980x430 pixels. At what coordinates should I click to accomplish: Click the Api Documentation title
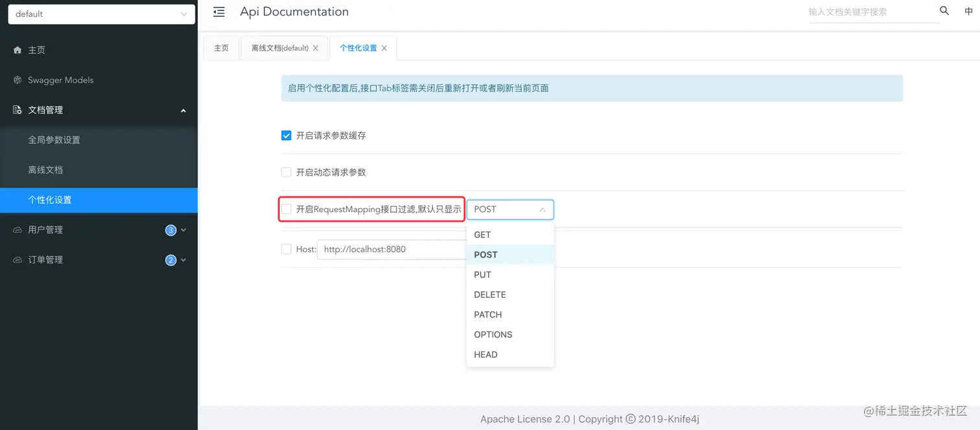pyautogui.click(x=294, y=12)
